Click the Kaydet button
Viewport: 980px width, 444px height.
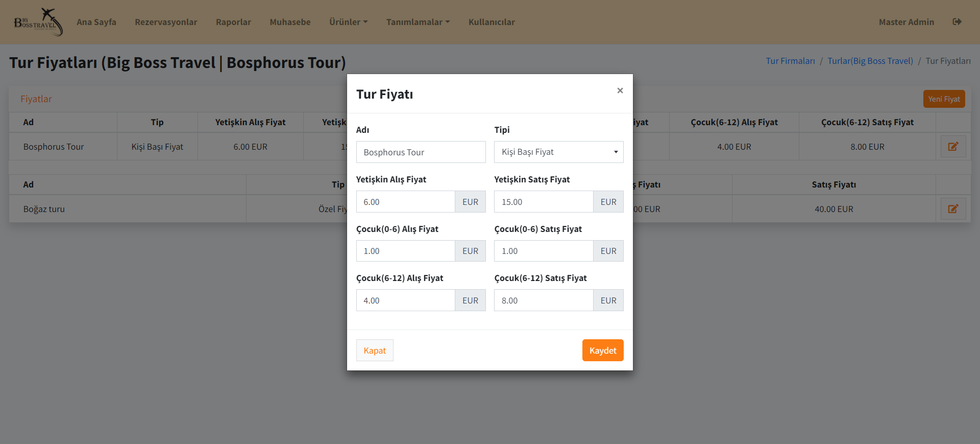pyautogui.click(x=603, y=350)
